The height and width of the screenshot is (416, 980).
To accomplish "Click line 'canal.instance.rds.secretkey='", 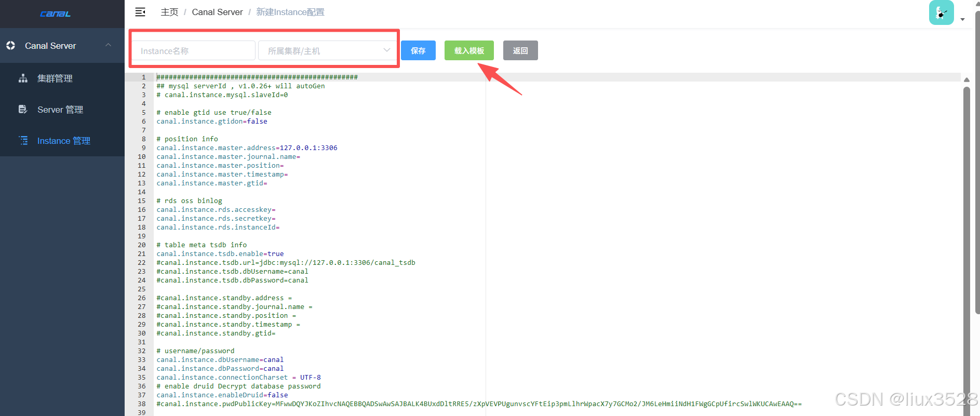I will [216, 218].
